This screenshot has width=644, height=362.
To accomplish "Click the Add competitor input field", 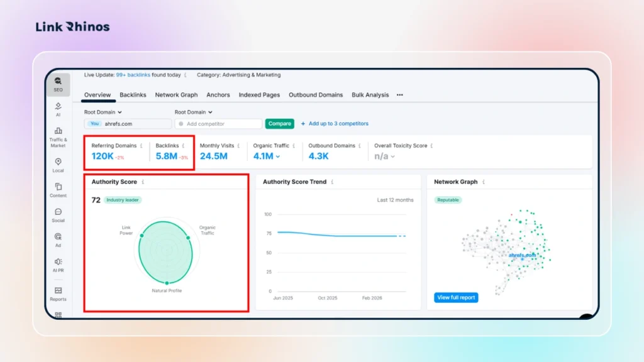I will coord(218,124).
